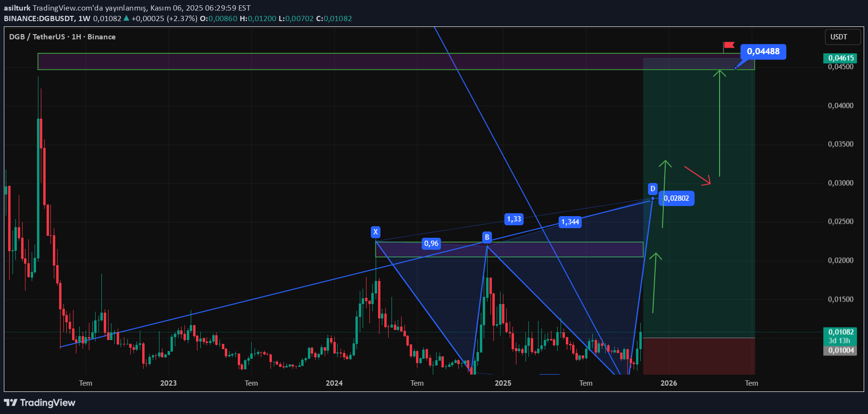The width and height of the screenshot is (868, 414).
Task: Click the USDT currency button
Action: pyautogui.click(x=842, y=37)
